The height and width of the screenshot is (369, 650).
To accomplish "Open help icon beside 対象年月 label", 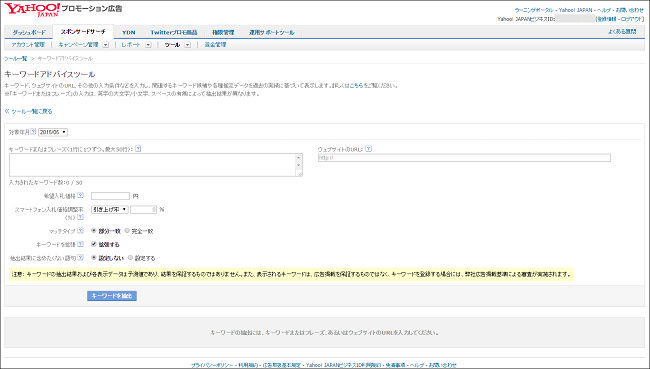I will 33,132.
